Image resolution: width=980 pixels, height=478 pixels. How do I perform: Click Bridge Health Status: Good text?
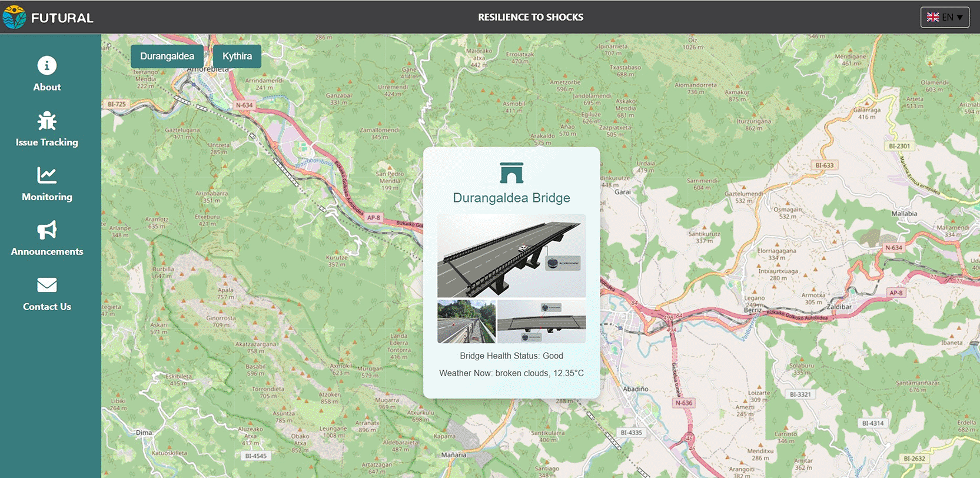[511, 356]
